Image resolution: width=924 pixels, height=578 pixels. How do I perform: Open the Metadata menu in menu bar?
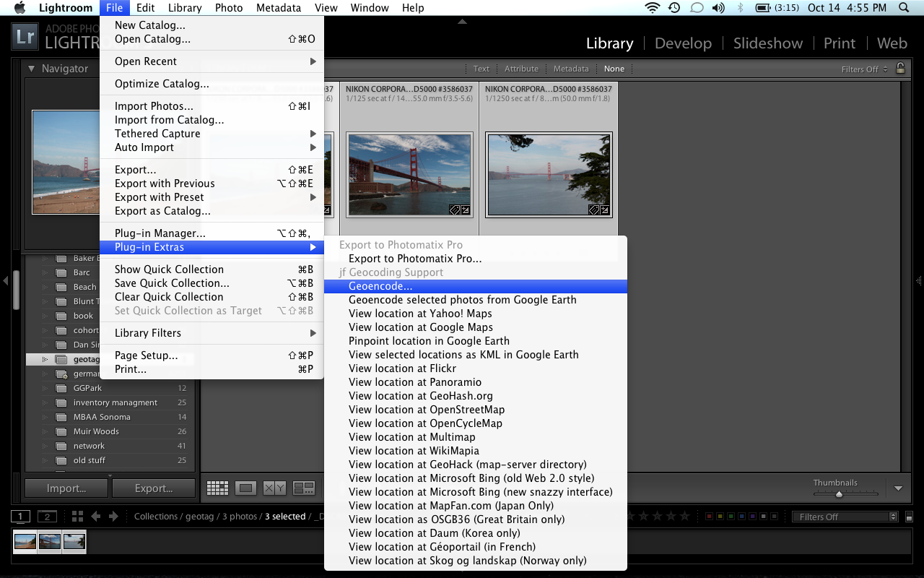[278, 8]
